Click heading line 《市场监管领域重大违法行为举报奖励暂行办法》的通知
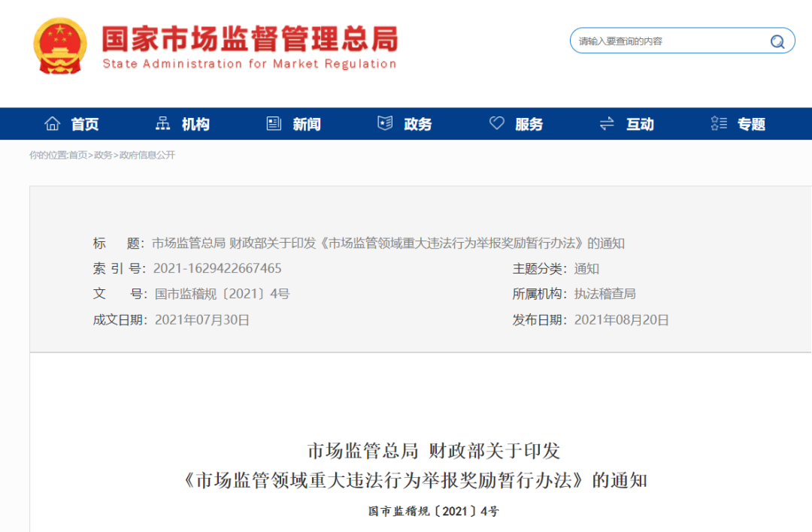The width and height of the screenshot is (812, 532). click(x=415, y=480)
